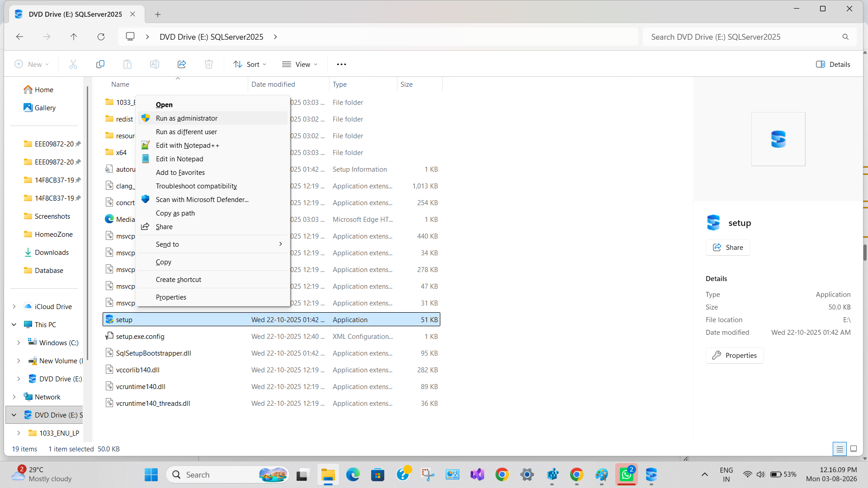Collapse the This PC tree node
The height and width of the screenshot is (488, 868).
[x=14, y=324]
